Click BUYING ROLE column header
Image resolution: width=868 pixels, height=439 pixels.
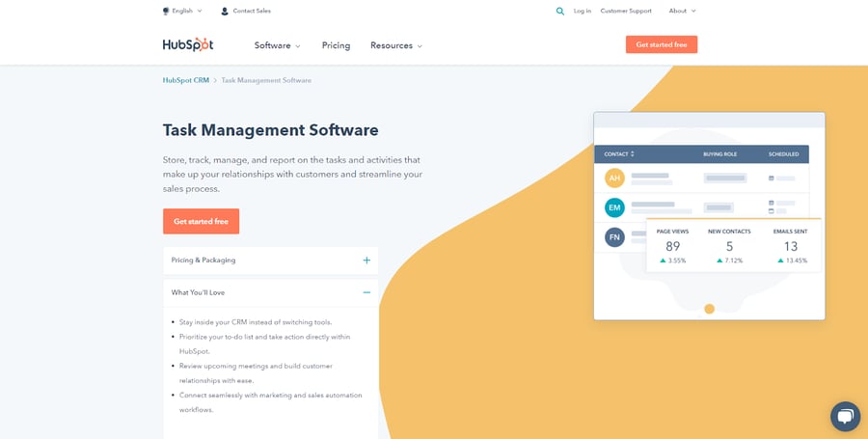(720, 154)
